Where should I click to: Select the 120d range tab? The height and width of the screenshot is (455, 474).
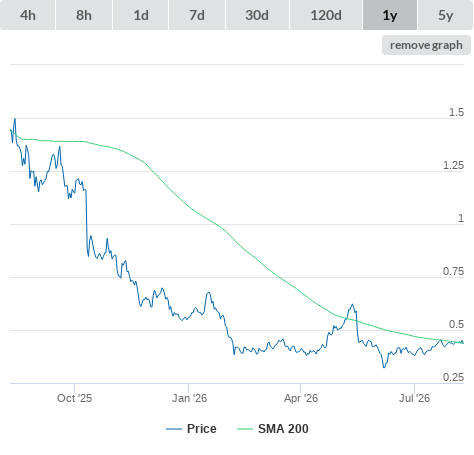coord(326,15)
